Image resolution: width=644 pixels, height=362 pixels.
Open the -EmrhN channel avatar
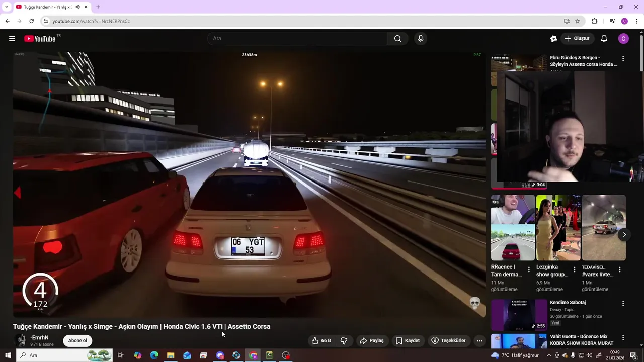coord(21,340)
